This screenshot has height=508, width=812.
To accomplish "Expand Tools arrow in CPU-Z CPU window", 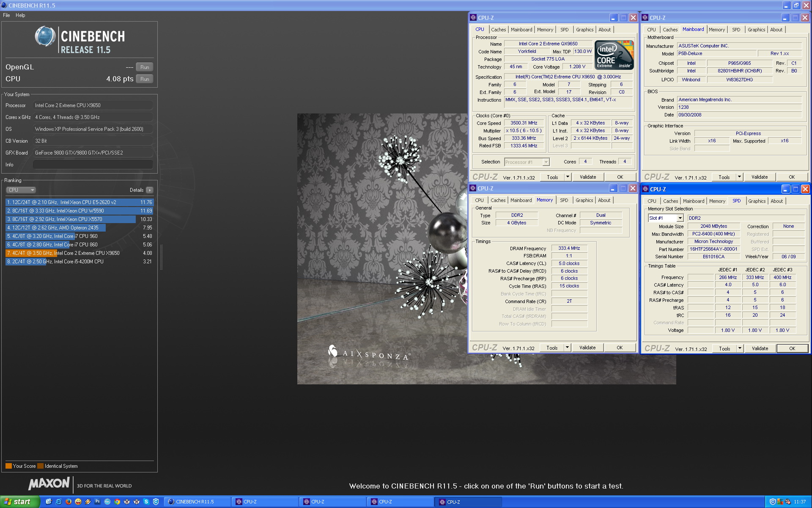I will (x=568, y=177).
